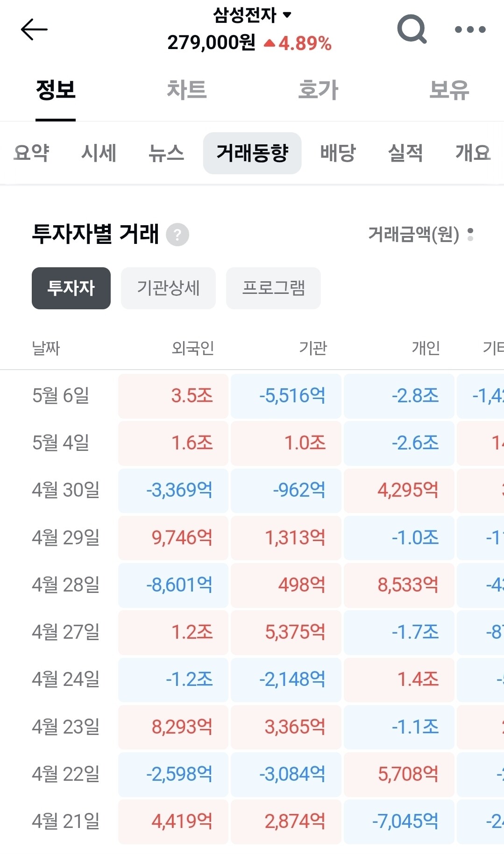
Task: Select the 투자자 filter chip
Action: pyautogui.click(x=71, y=288)
